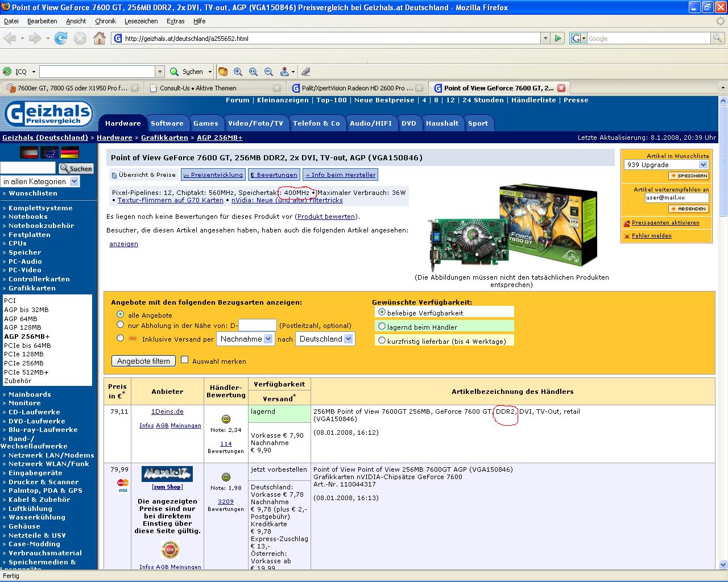
Task: Tick the 'Auswahl merken' checkbox
Action: (184, 359)
